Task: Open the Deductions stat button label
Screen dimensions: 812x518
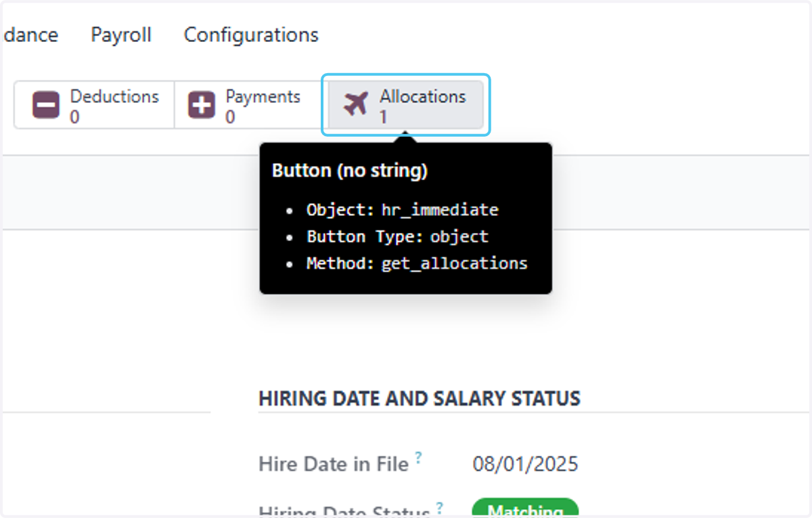Action: tap(114, 97)
